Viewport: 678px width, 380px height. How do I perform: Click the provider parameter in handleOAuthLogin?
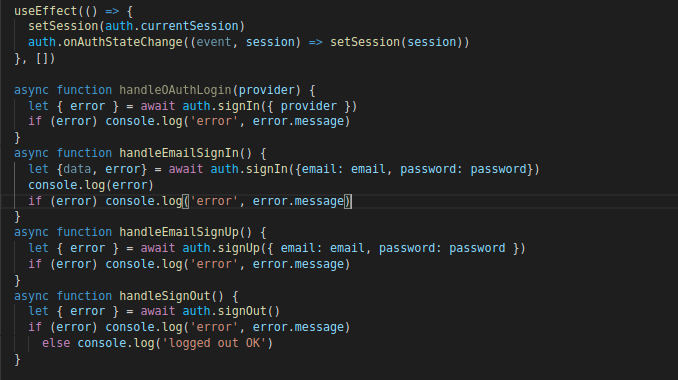267,90
